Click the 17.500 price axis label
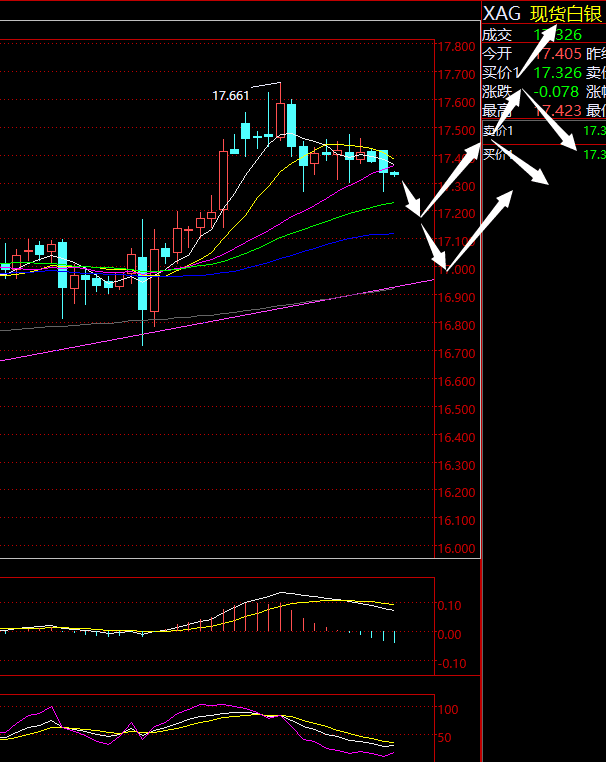Image resolution: width=606 pixels, height=762 pixels. (x=456, y=131)
